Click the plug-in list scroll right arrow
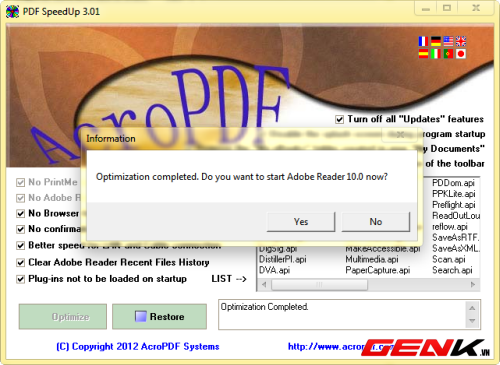Viewport: 500px width, 365px height. [473, 285]
